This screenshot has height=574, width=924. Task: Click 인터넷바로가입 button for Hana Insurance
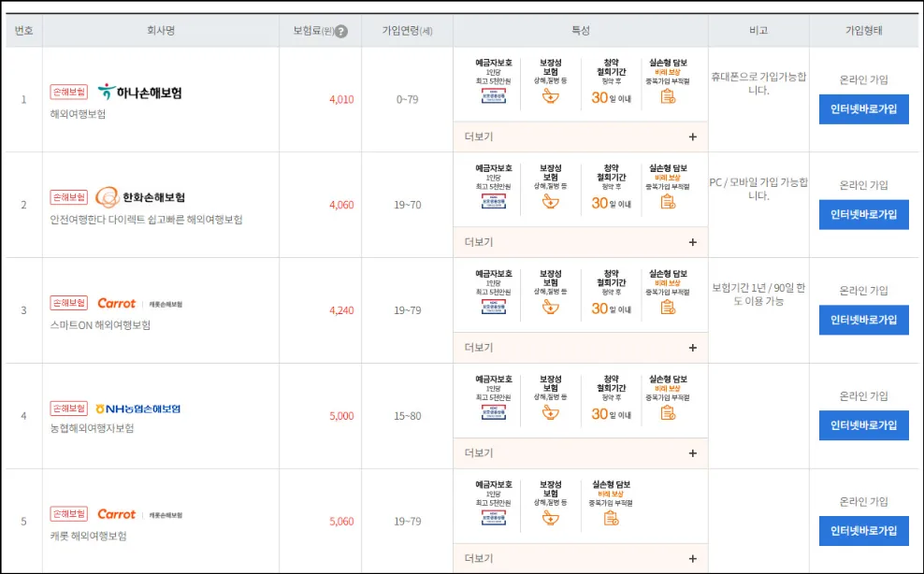point(864,109)
